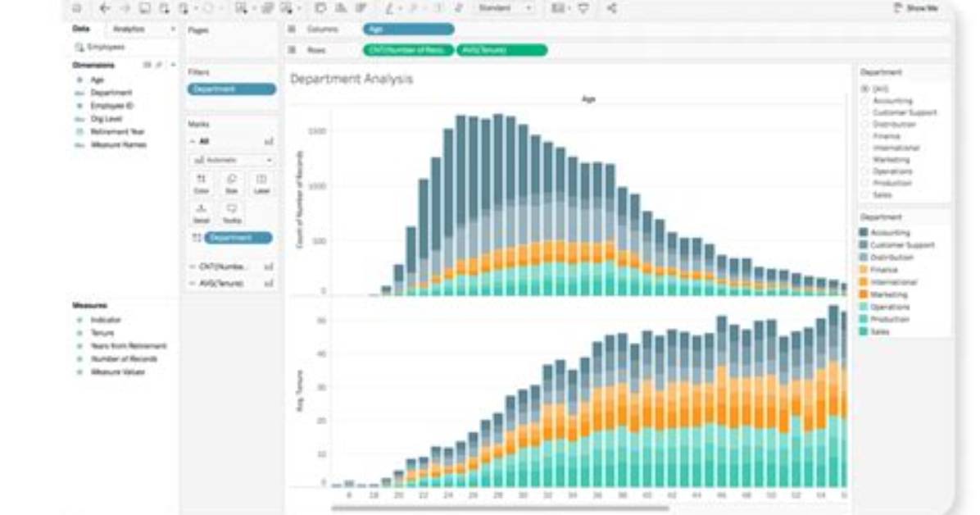Screen dimensions: 980x515
Task: Click the Department color pill in Marks
Action: coord(238,238)
